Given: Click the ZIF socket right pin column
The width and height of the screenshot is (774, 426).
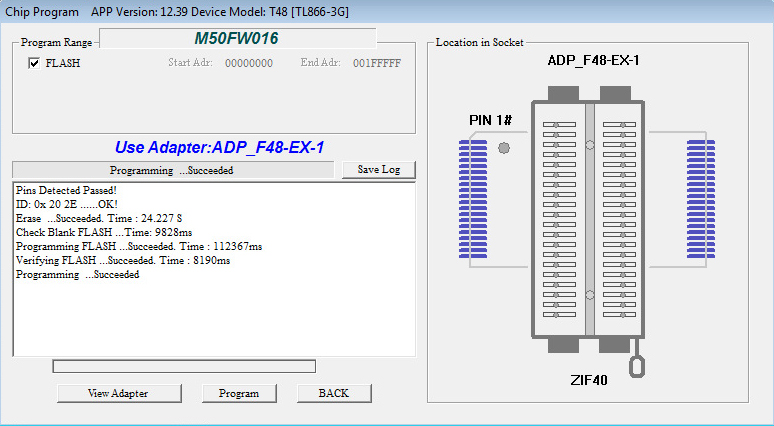Looking at the screenshot, I should [621, 220].
